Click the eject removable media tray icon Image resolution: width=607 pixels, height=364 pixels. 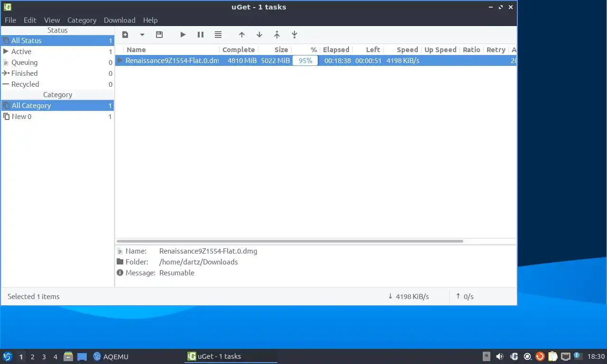point(487,356)
